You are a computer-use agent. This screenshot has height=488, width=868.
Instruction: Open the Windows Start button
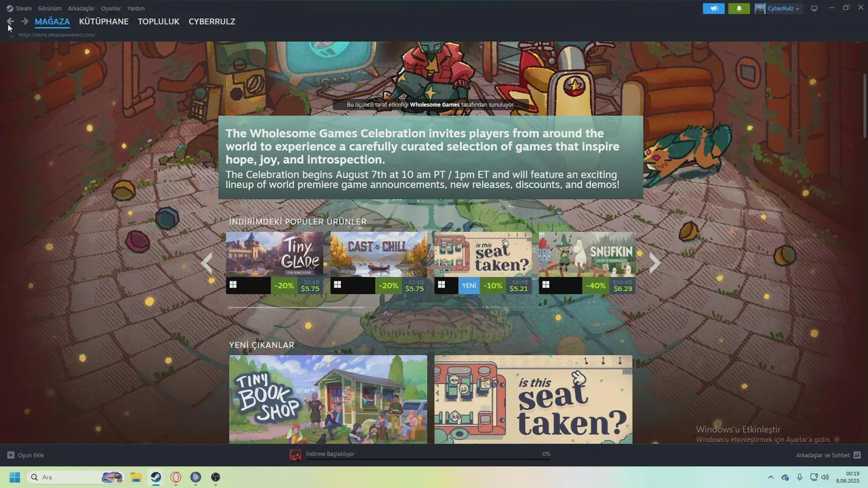coord(14,477)
